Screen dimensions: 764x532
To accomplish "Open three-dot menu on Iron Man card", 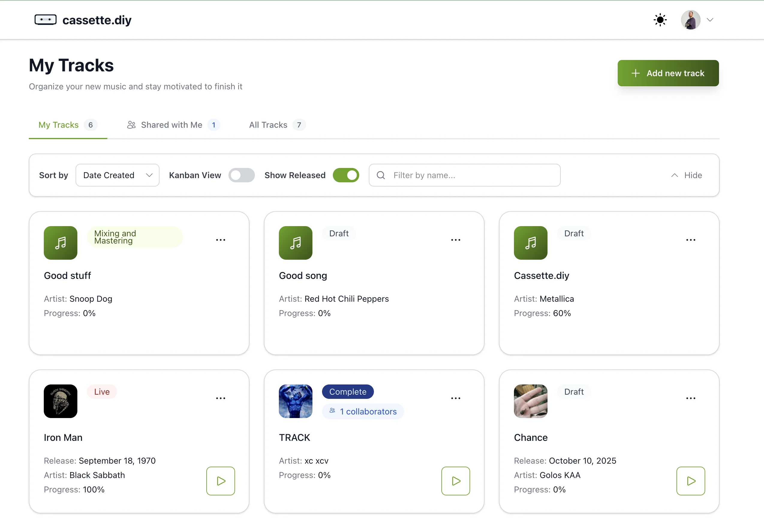I will [x=221, y=398].
